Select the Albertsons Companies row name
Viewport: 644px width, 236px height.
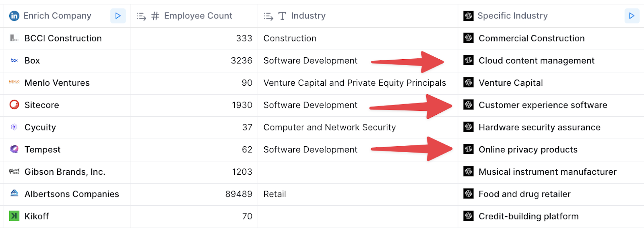tap(72, 194)
